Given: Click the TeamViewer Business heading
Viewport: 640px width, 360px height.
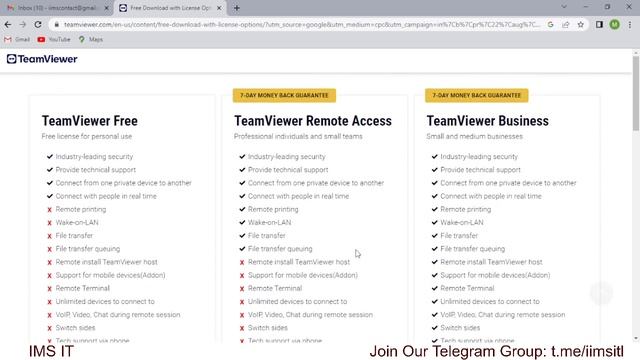Looking at the screenshot, I should point(488,121).
